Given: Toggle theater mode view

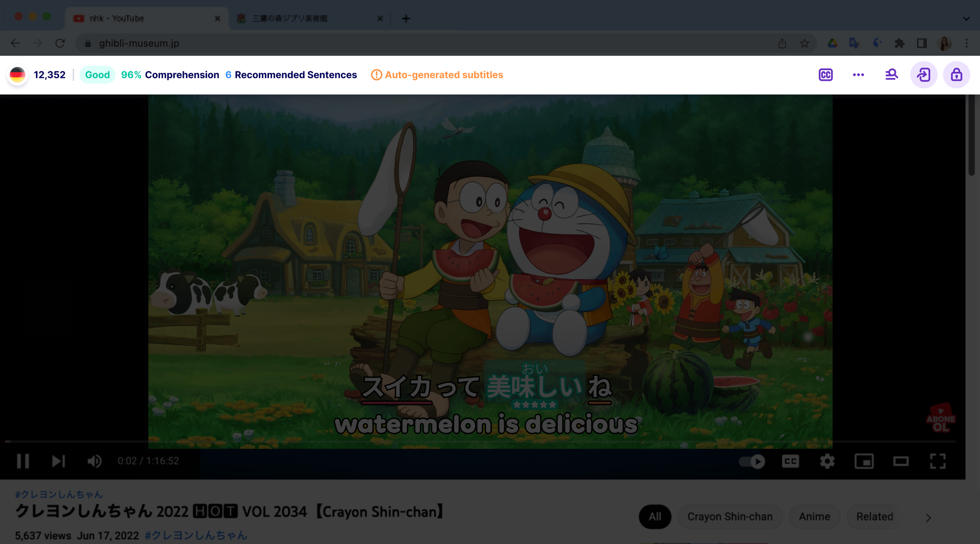Looking at the screenshot, I should pyautogui.click(x=900, y=461).
